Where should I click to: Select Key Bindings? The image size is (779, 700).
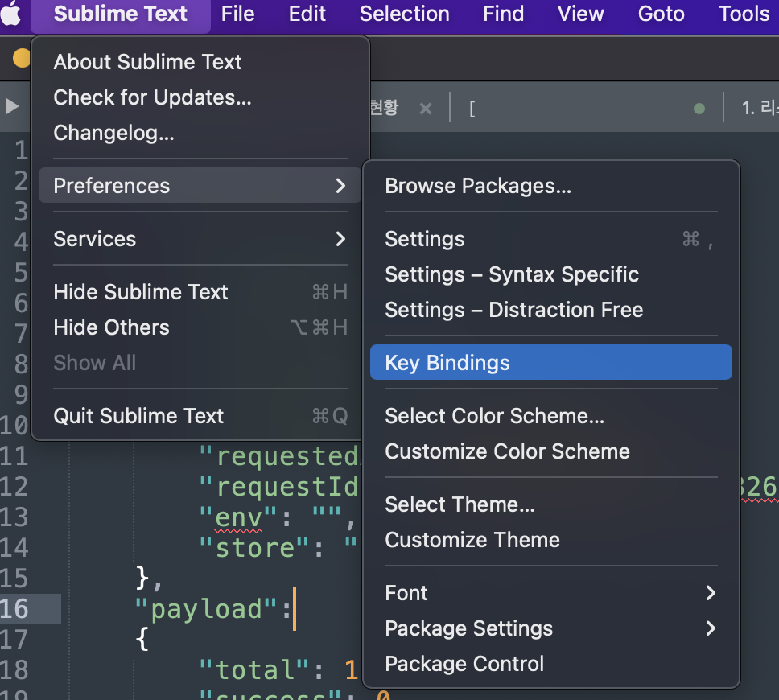(551, 362)
